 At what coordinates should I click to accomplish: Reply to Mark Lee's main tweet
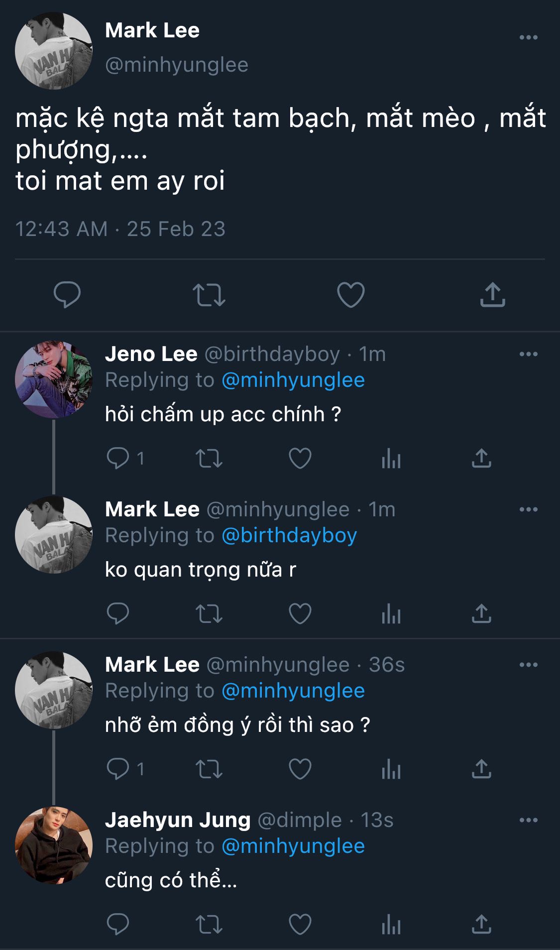67,294
